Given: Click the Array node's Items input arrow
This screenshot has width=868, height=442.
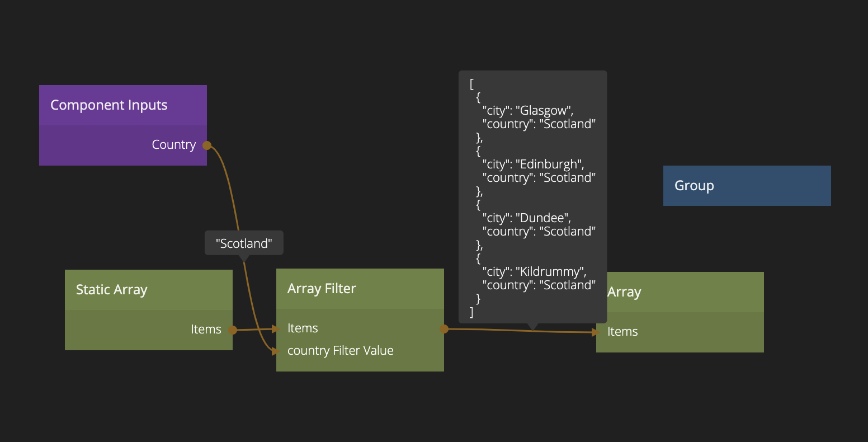Looking at the screenshot, I should click(x=596, y=332).
